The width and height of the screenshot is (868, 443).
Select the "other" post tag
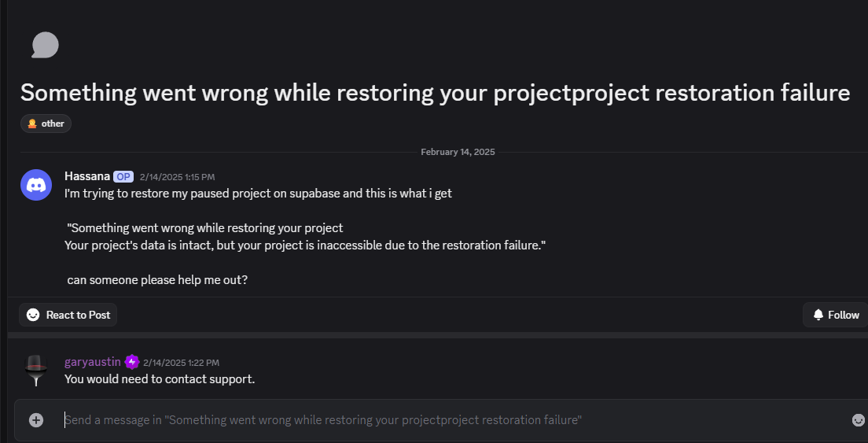tap(46, 124)
